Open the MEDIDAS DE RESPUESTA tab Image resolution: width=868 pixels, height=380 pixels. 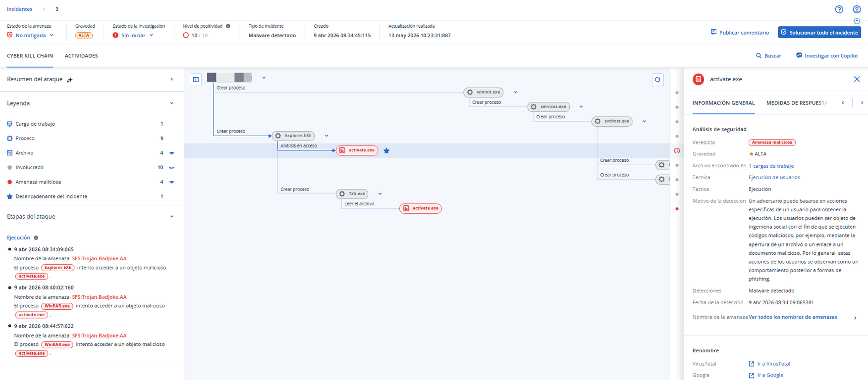tap(797, 103)
